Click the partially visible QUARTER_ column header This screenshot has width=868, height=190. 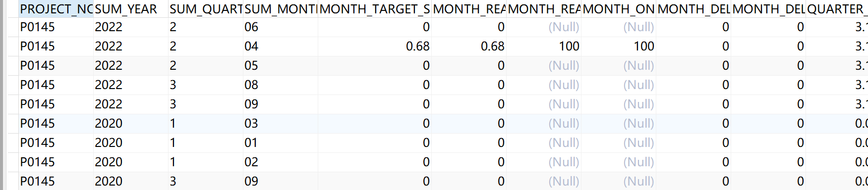(x=837, y=9)
